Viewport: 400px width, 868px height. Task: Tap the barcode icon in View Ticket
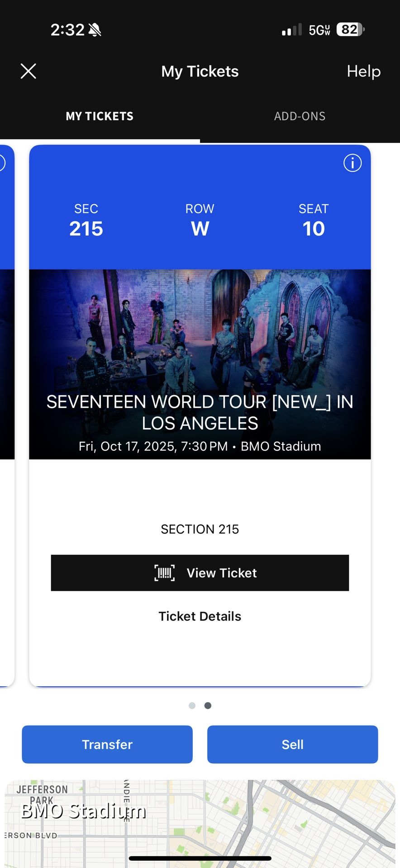(164, 573)
